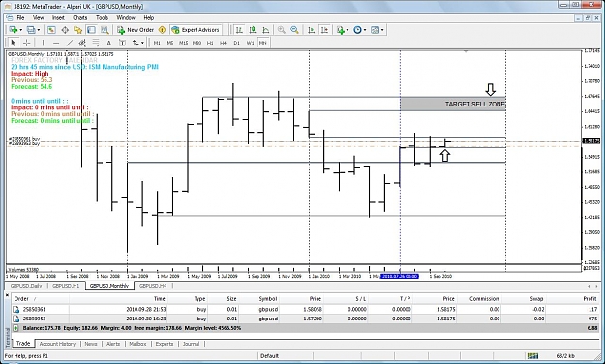
Task: Switch to H4 timeframe
Action: (x=223, y=43)
